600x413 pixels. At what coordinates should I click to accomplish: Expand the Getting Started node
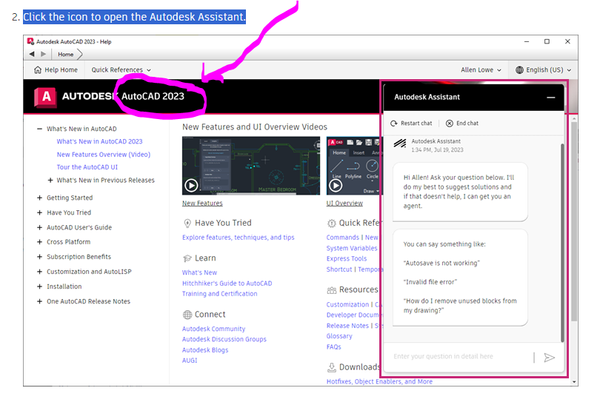point(39,198)
